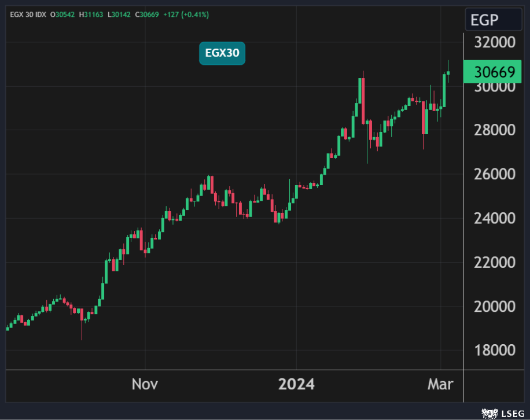The width and height of the screenshot is (530, 420).
Task: Click the 26000 price scale label
Action: [495, 175]
